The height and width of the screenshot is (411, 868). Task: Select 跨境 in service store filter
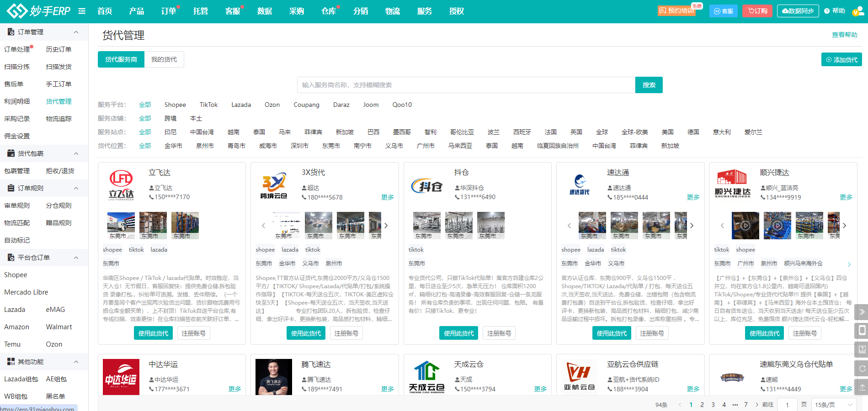click(x=170, y=118)
